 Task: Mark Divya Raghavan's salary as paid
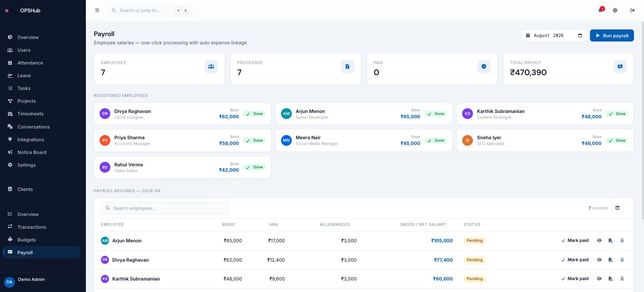point(575,260)
